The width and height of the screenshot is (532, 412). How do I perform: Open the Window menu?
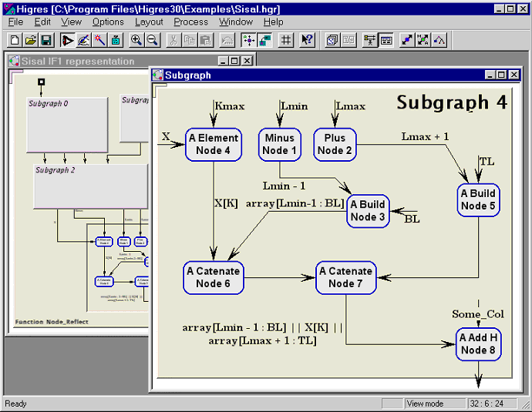(x=236, y=22)
